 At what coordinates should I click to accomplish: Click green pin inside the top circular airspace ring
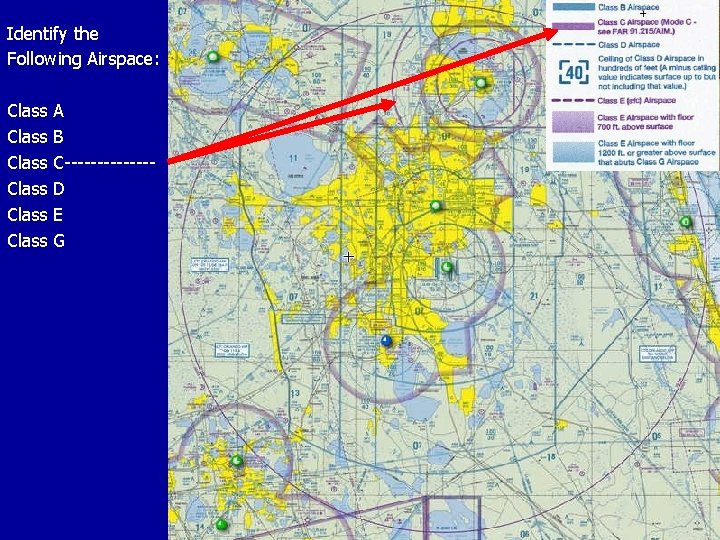(481, 83)
